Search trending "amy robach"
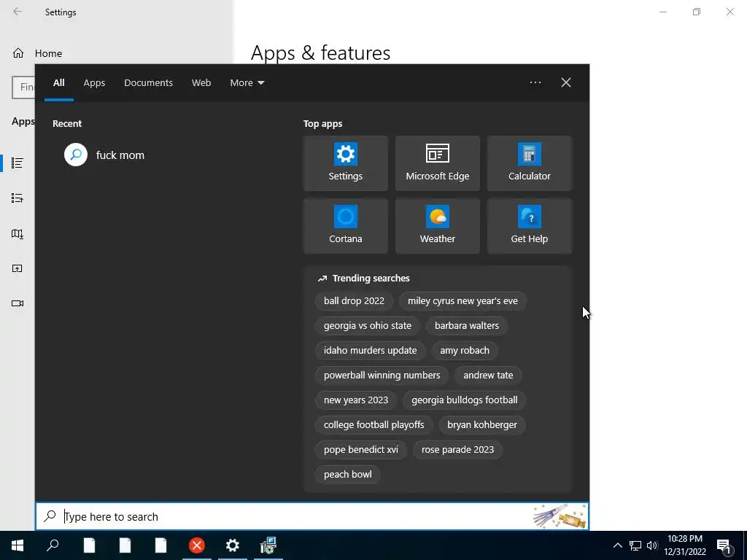The width and height of the screenshot is (747, 560). [x=465, y=351]
